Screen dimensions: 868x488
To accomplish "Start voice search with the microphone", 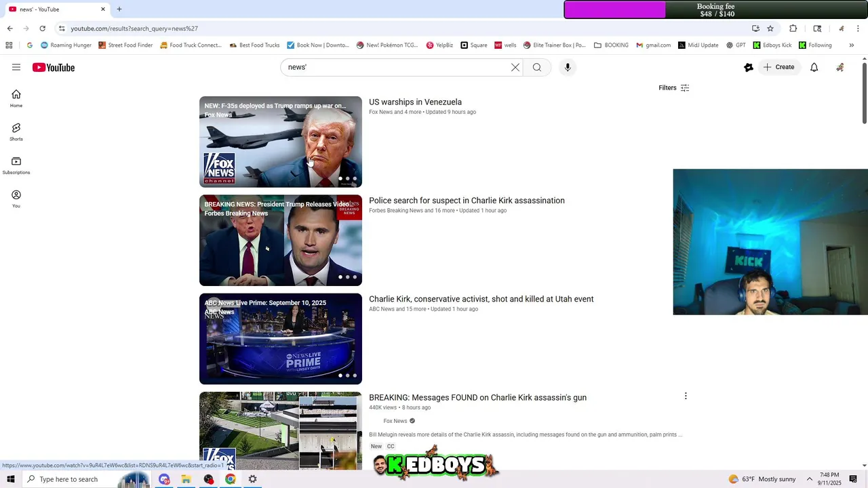I will coord(568,67).
